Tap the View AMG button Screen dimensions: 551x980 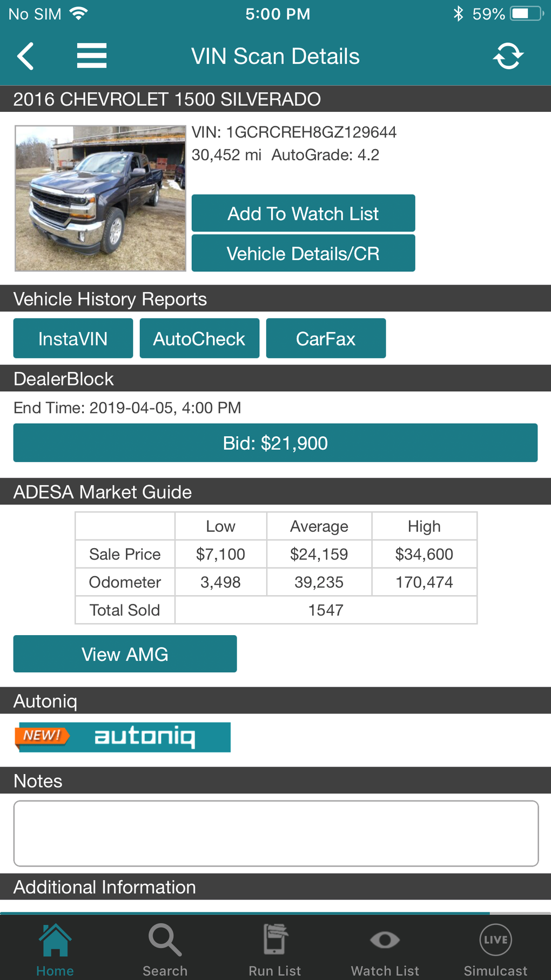pos(125,654)
